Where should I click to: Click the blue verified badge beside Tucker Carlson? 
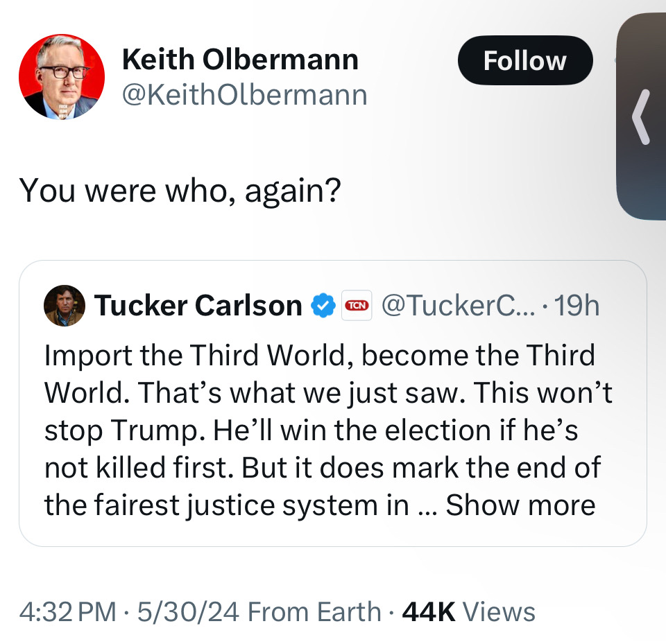(x=323, y=305)
